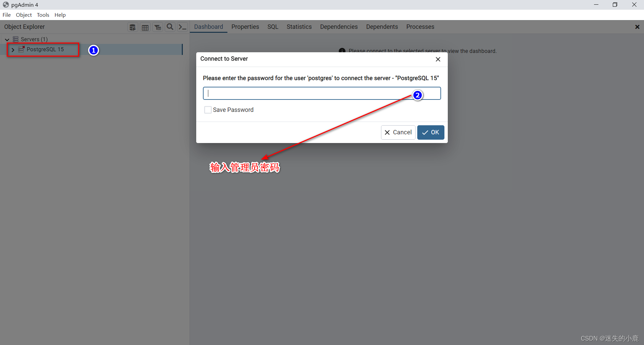Close the Connect to Server dialog
This screenshot has width=644, height=345.
click(438, 59)
